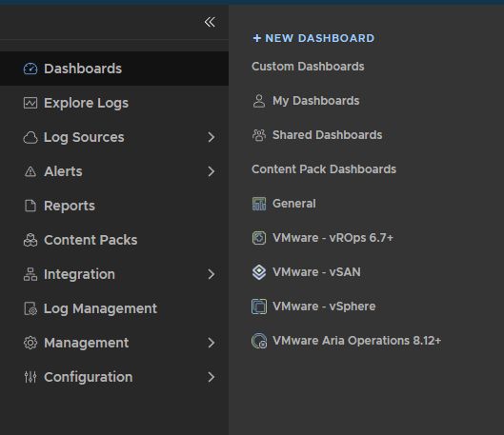Expand the Configuration submenu chevron
504x435 pixels.
click(212, 377)
